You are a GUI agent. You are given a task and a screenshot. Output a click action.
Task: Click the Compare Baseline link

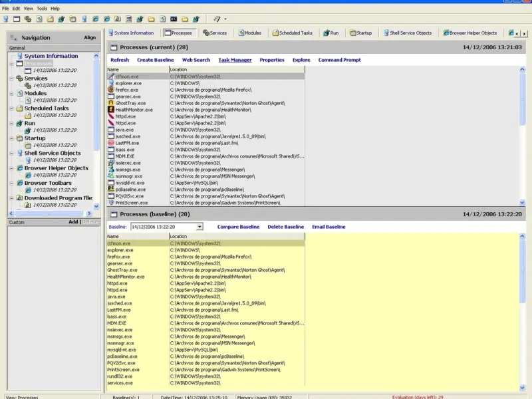238,227
